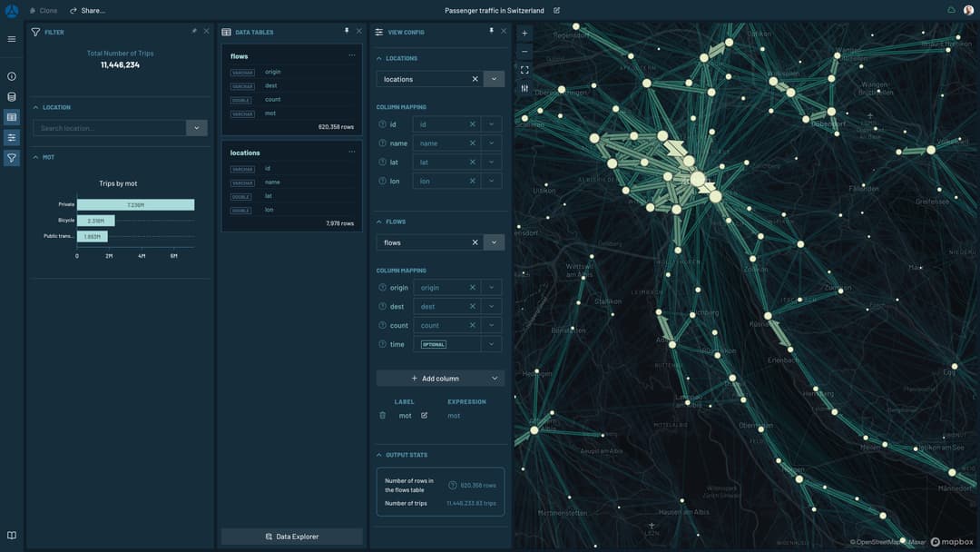The image size is (980, 552).
Task: Open map display settings via the sliders control
Action: coord(523,87)
